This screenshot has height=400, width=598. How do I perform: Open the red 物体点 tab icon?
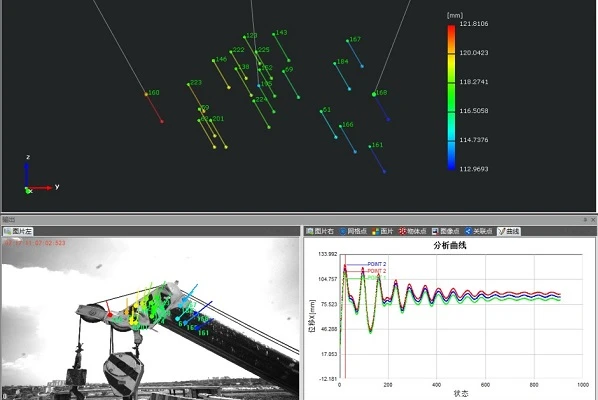point(402,231)
